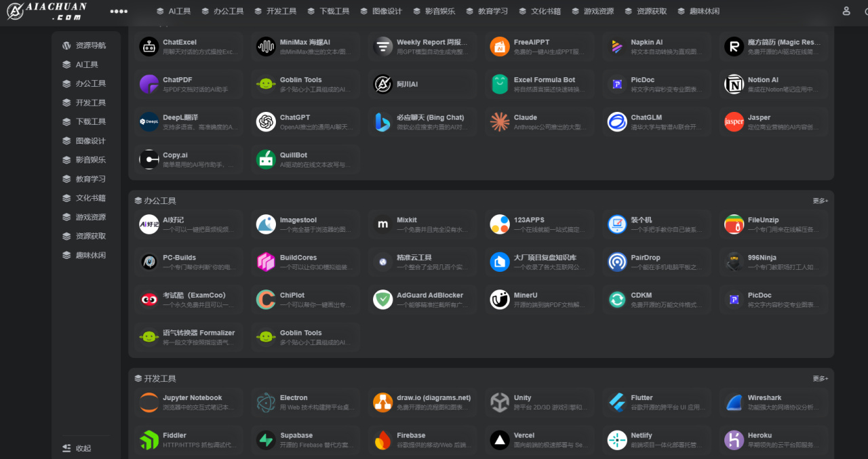Open the AI工具 top menu
Image resolution: width=868 pixels, height=459 pixels.
point(174,12)
